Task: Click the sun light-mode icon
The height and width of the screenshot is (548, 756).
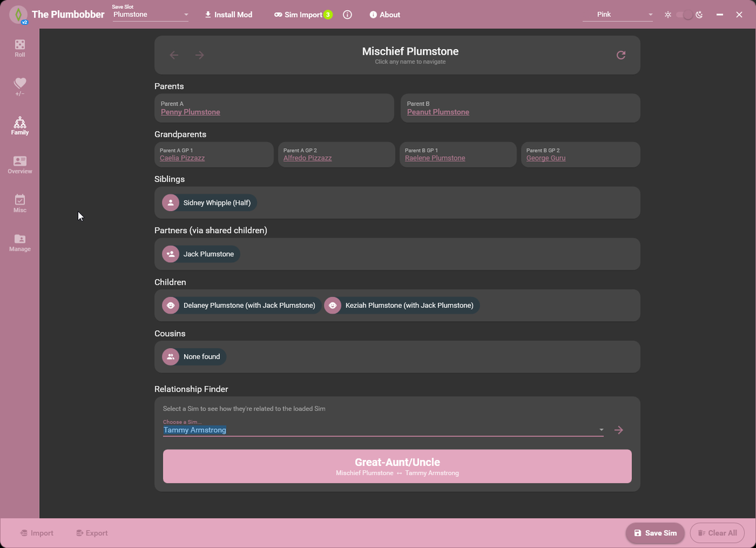Action: coord(668,14)
